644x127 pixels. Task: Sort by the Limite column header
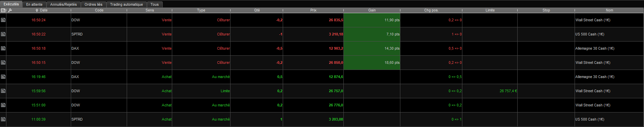click(x=490, y=10)
